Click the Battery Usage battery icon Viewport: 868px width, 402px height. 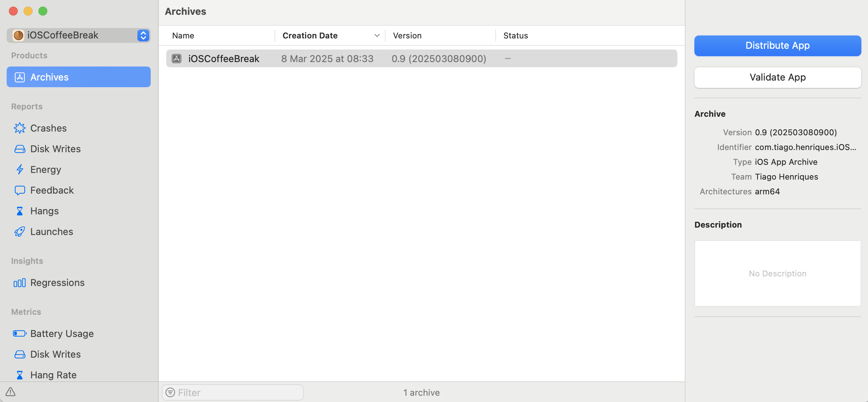(20, 333)
